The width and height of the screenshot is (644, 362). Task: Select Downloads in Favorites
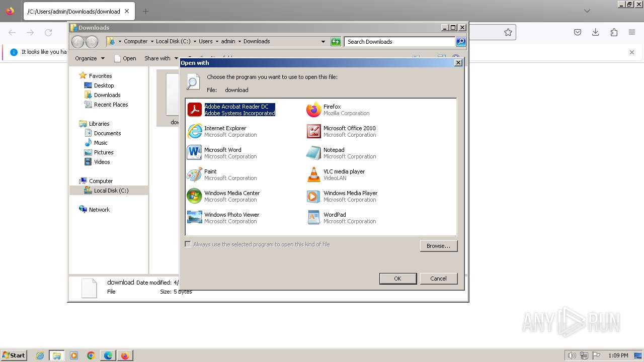tap(107, 95)
